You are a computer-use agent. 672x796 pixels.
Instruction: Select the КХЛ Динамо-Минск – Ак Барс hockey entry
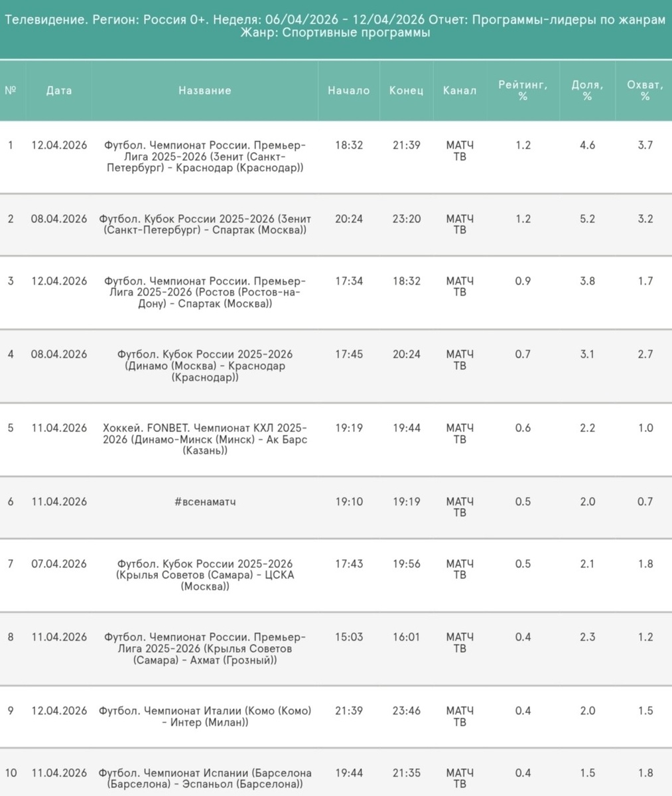pyautogui.click(x=205, y=439)
